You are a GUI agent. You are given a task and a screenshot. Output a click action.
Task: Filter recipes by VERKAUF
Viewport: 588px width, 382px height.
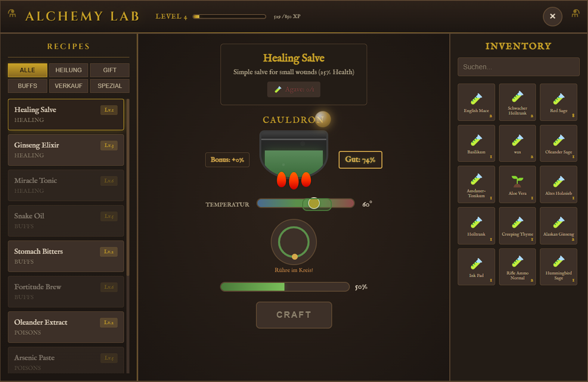[x=69, y=86]
